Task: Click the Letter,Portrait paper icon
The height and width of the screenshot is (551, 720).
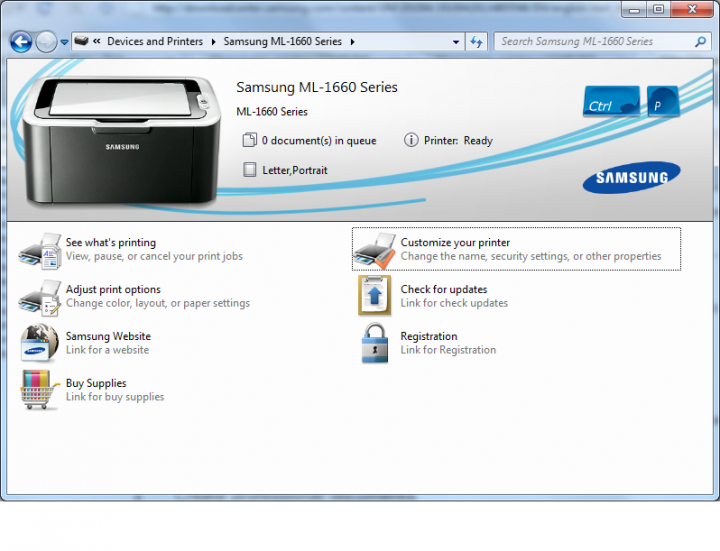Action: point(249,169)
